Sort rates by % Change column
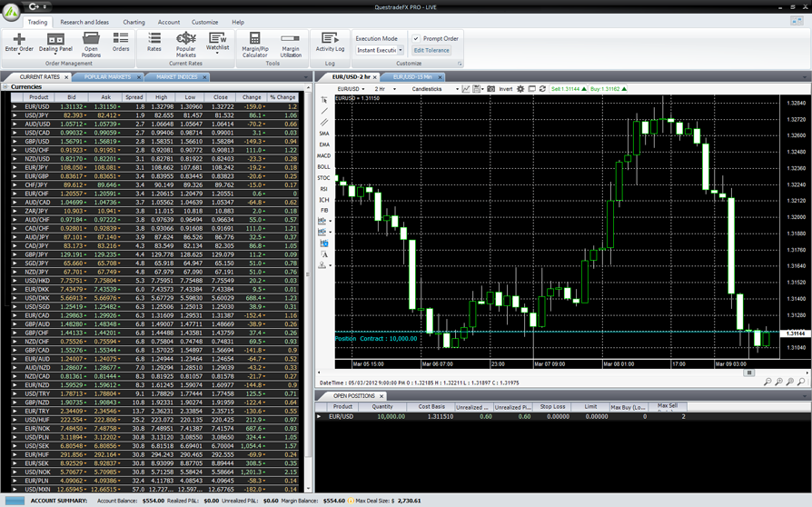 pos(282,97)
